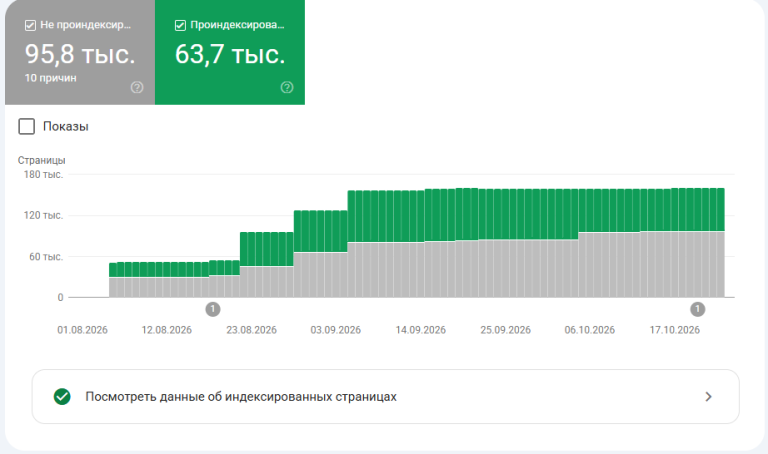Open help icon on gray not-indexed card
Screen dimensions: 768x454
tap(137, 87)
